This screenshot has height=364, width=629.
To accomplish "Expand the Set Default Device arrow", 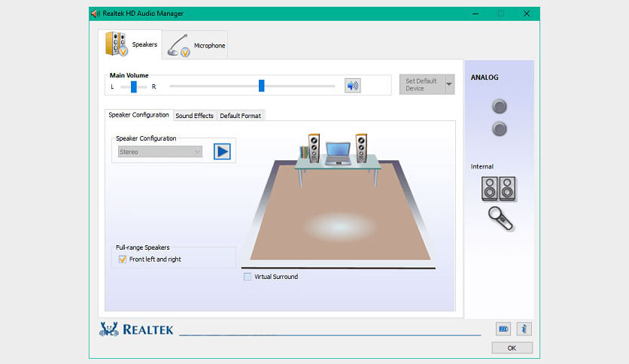I will [449, 84].
